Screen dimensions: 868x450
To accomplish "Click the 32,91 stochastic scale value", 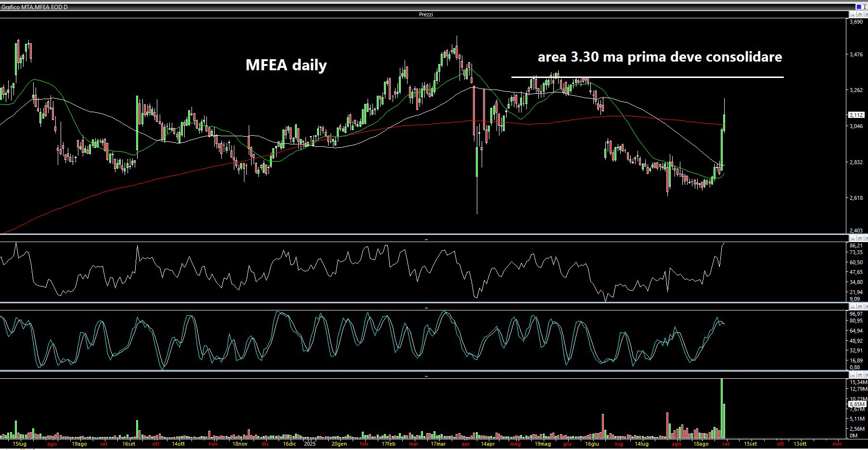I will 856,350.
